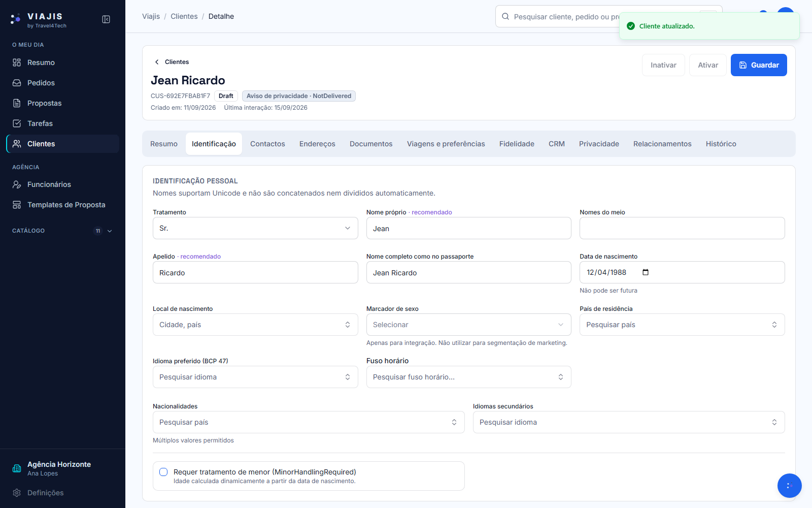This screenshot has height=508, width=812.
Task: Focus the passport full name field
Action: pos(469,272)
